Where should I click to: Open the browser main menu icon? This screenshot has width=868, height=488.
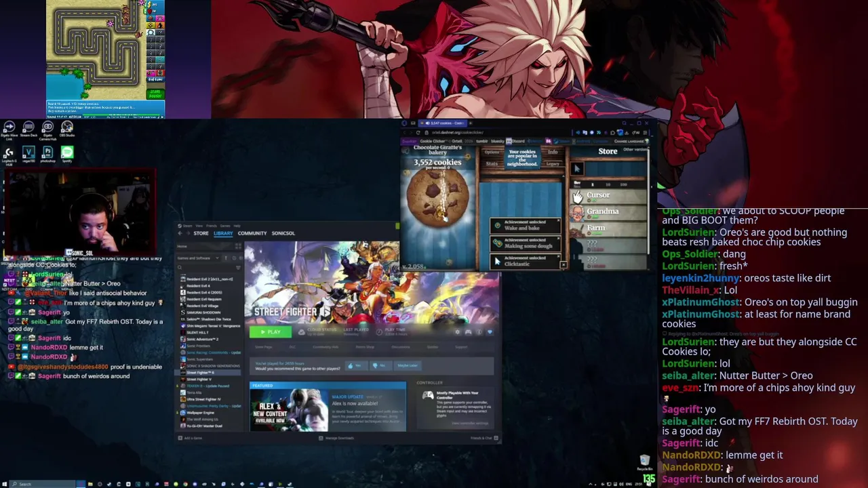[645, 132]
